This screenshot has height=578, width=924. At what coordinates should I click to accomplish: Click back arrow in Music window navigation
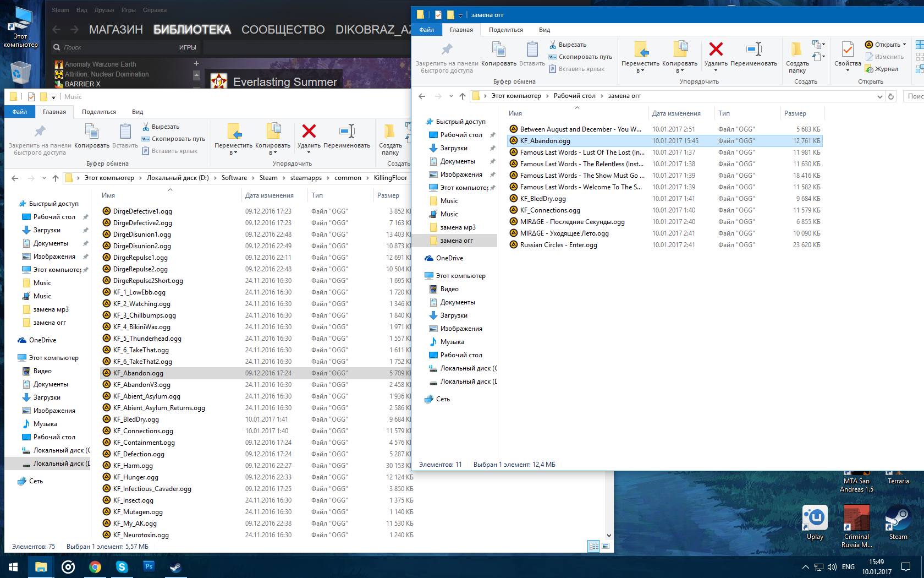pyautogui.click(x=15, y=178)
